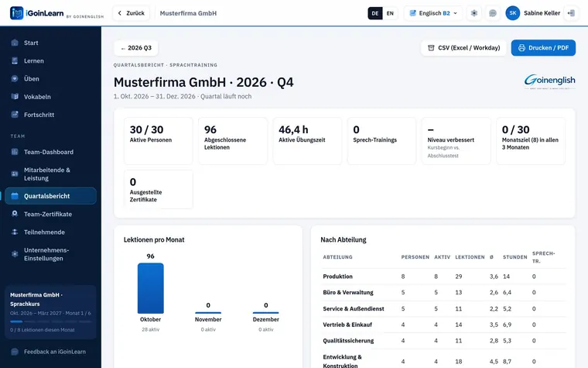Screen dimensions: 588x368
Task: Click the Musterfirma GmbH Sprachkurs card
Action: 50,312
